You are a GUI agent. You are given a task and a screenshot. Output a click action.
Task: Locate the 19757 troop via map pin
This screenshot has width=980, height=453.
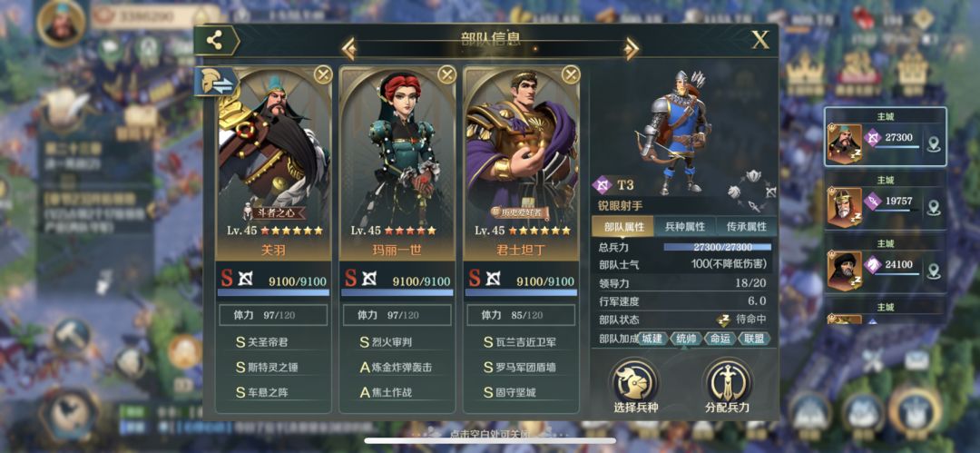(x=934, y=207)
